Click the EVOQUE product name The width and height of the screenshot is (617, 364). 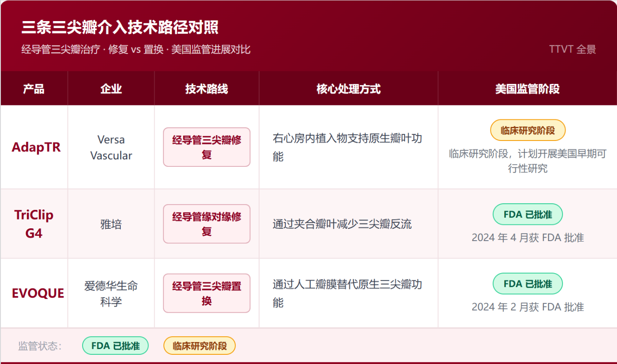pyautogui.click(x=38, y=293)
